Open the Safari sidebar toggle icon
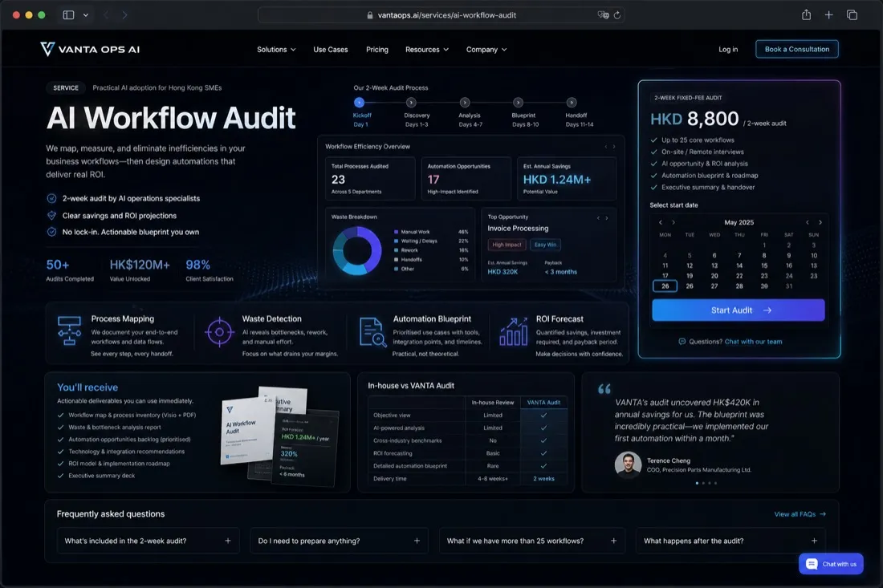Screen dimensions: 883x588 click(69, 15)
